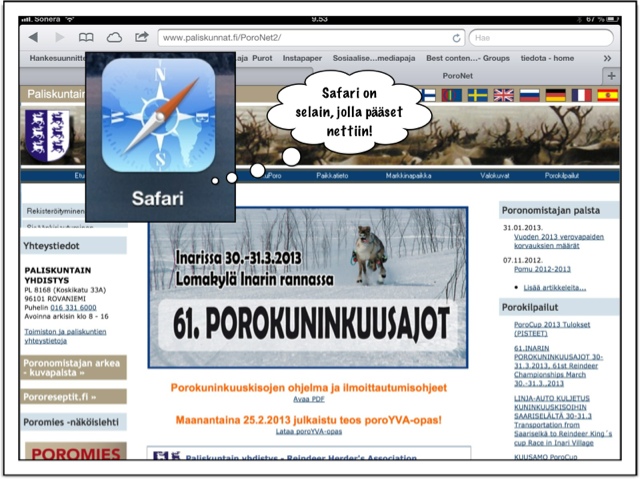The height and width of the screenshot is (479, 640).
Task: Tap the Safari back arrow
Action: (33, 38)
